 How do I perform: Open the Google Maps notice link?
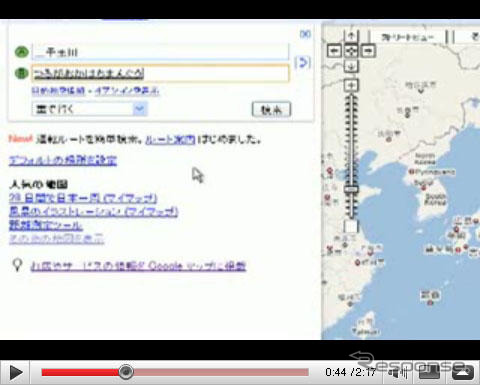(x=138, y=266)
